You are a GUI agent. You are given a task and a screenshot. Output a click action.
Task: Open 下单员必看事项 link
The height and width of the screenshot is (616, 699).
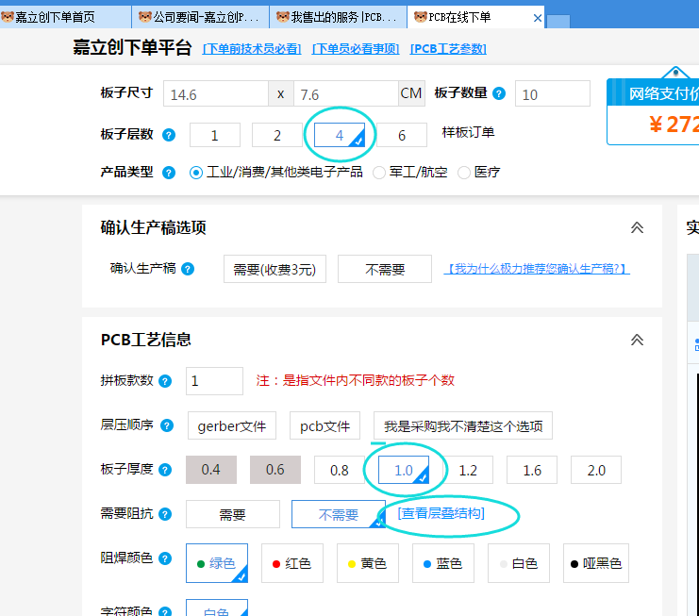[x=356, y=49]
